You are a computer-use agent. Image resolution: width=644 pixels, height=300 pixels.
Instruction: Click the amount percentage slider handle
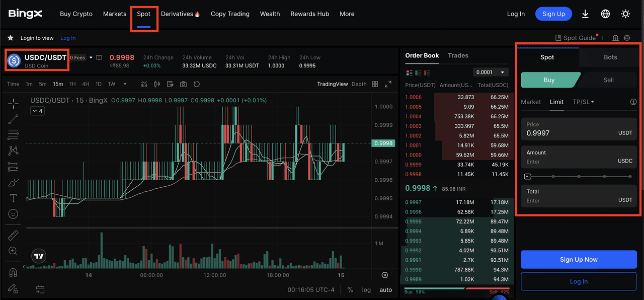tap(527, 177)
